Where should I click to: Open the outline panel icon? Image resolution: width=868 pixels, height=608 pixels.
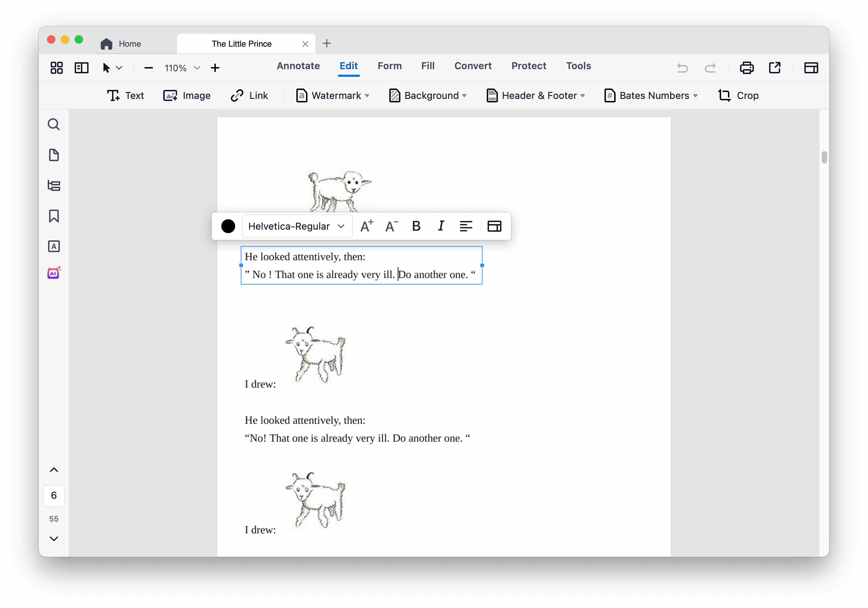point(54,186)
